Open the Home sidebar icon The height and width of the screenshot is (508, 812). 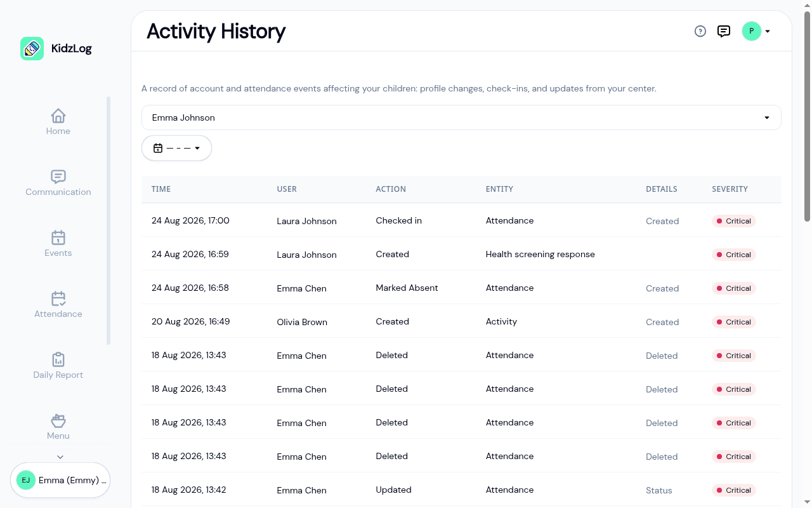[58, 116]
